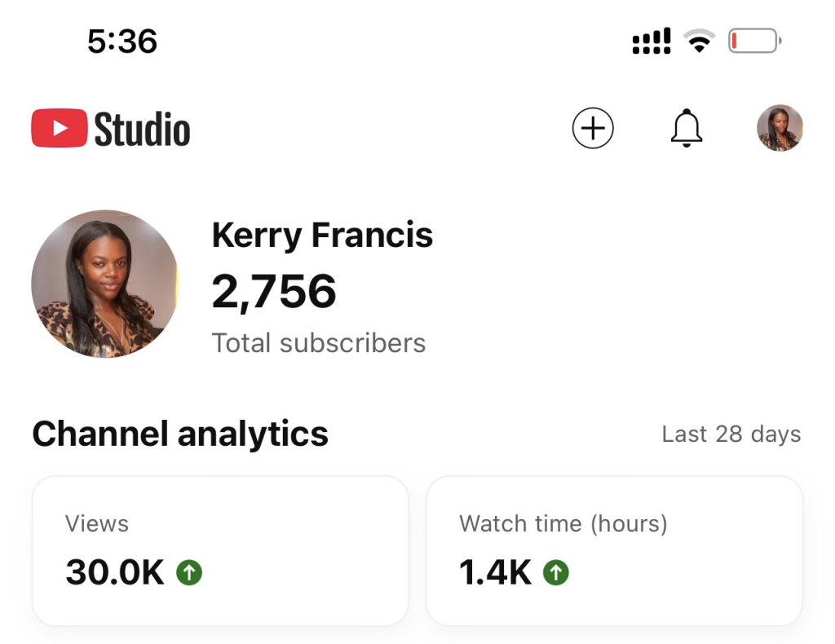Click the Total subscribers label
Viewport: 835px width, 644px height.
coord(319,343)
